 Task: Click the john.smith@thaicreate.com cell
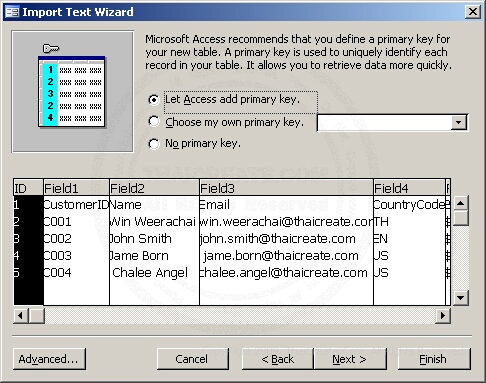(286, 239)
